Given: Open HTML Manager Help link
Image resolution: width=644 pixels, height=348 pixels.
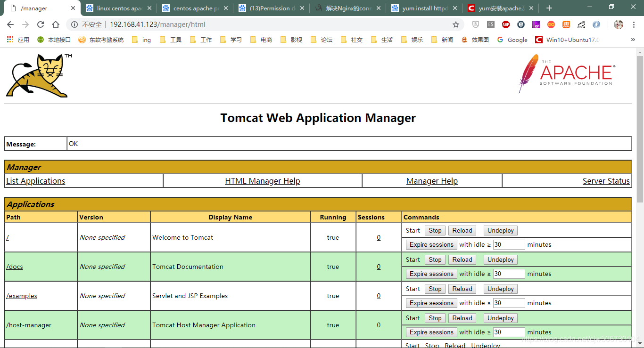Looking at the screenshot, I should click(x=263, y=181).
